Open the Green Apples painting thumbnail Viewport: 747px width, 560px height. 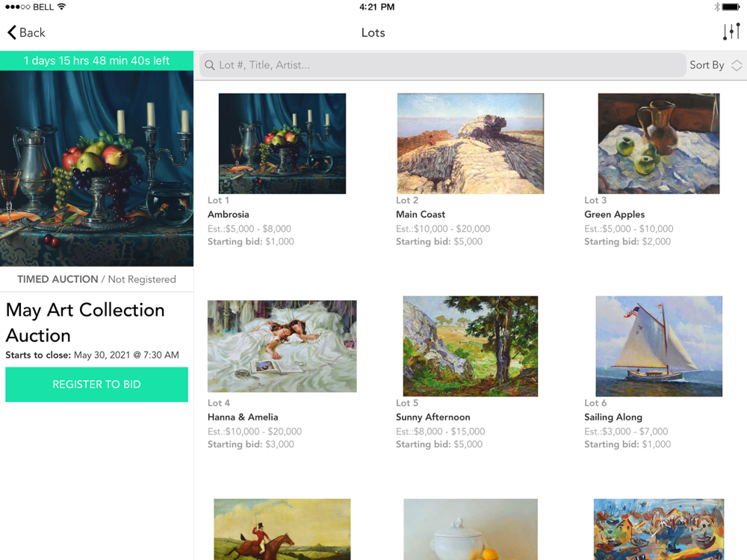[x=659, y=143]
